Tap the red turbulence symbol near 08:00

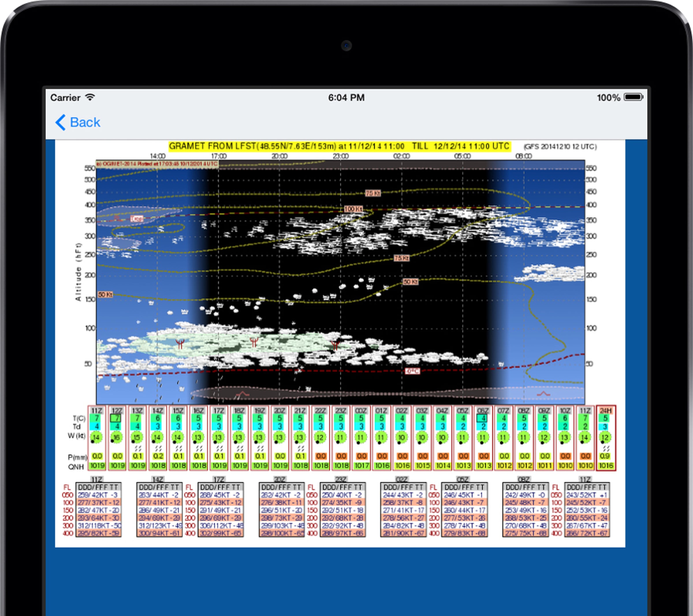(543, 394)
